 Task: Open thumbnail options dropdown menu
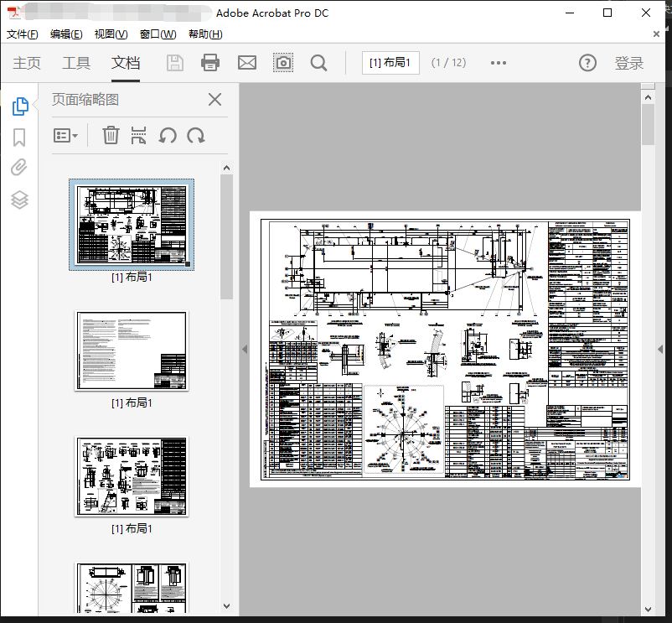(66, 135)
